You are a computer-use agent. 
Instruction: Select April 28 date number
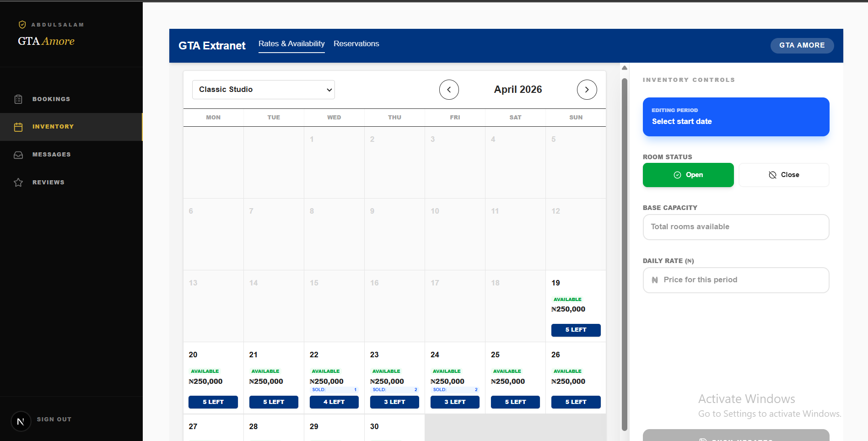[253, 427]
